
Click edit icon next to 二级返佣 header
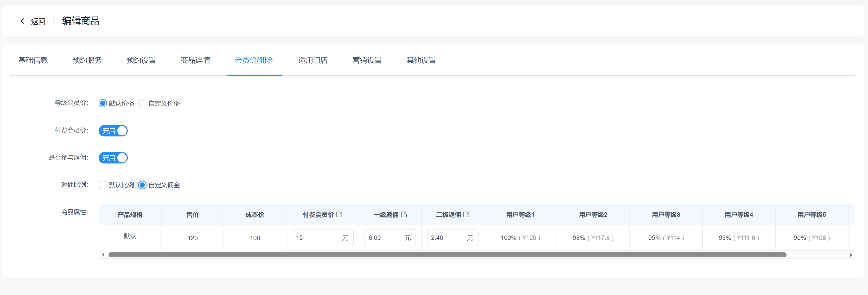click(466, 214)
